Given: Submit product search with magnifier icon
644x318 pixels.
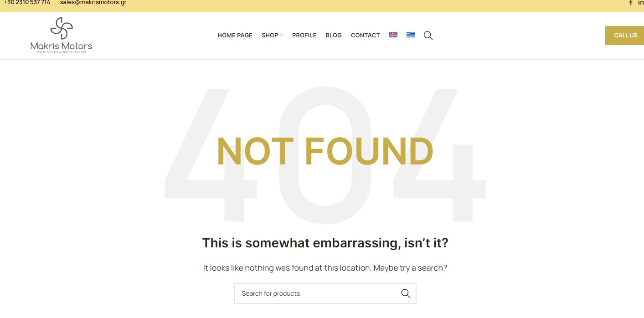Looking at the screenshot, I should [x=406, y=293].
